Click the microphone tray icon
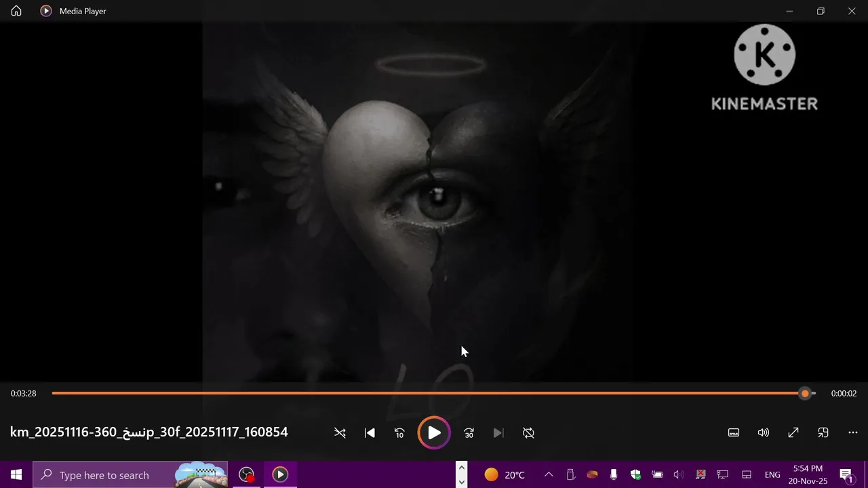This screenshot has width=868, height=488. point(614,474)
